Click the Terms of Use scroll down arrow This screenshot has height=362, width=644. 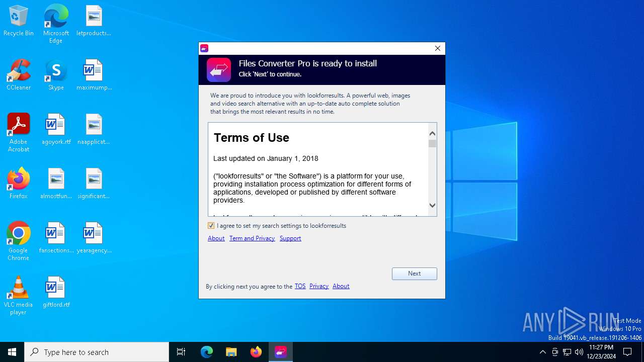click(x=433, y=205)
